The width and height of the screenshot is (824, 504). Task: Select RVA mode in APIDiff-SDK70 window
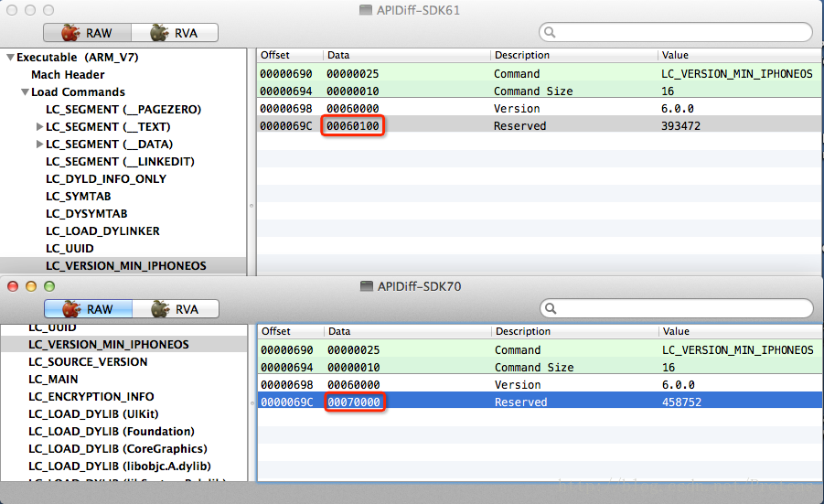[176, 309]
